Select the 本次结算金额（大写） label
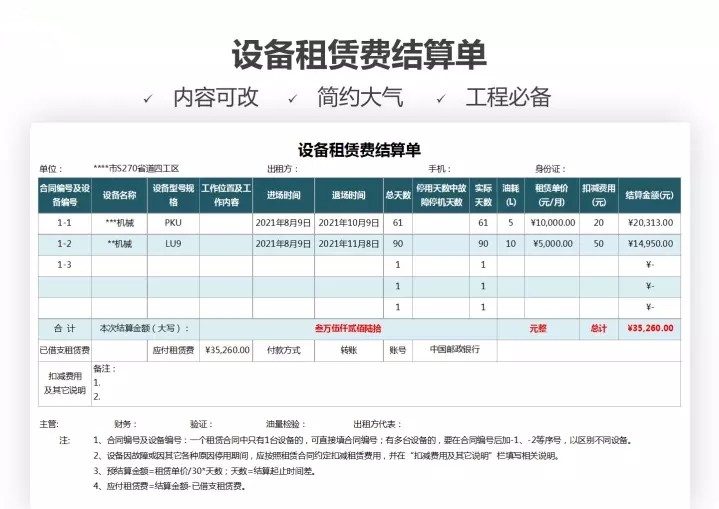Viewport: 719px width, 509px height. click(x=145, y=329)
